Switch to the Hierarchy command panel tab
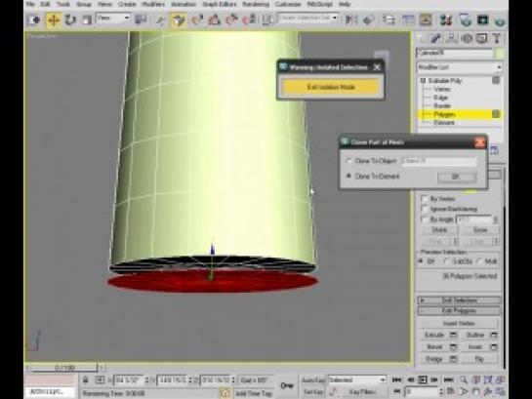 tap(451, 39)
